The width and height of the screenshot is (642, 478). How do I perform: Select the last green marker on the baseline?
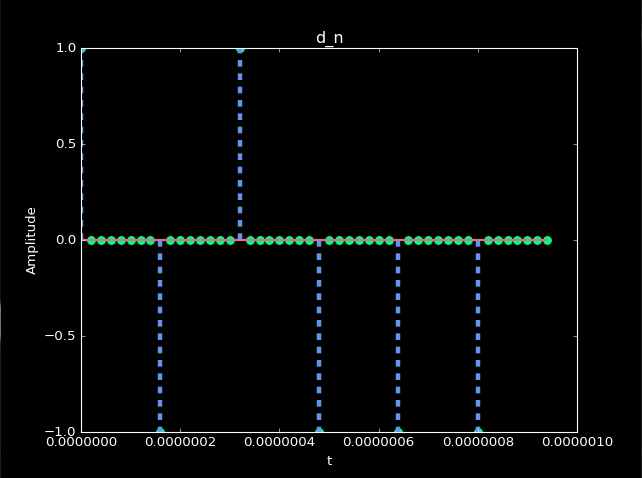point(547,240)
